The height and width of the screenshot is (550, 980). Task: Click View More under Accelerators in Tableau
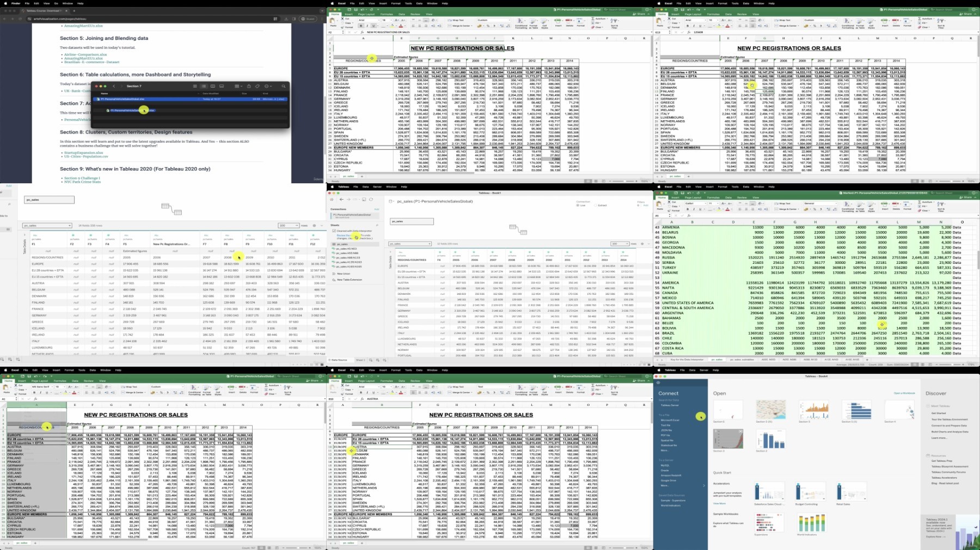point(720,503)
